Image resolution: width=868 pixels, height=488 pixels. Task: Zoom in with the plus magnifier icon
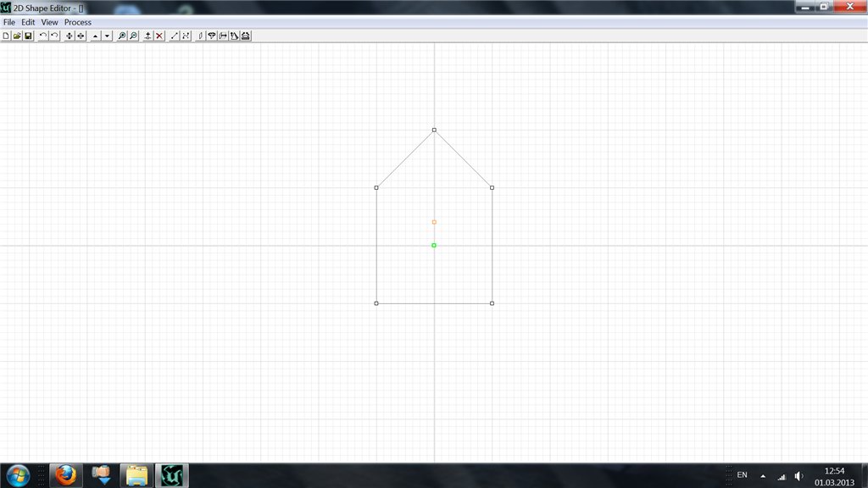pyautogui.click(x=122, y=36)
